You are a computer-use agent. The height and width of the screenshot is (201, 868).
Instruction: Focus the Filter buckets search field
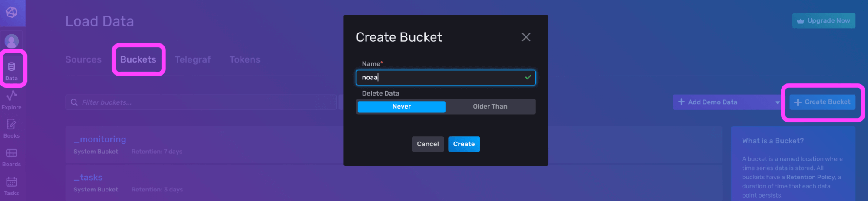pyautogui.click(x=201, y=102)
